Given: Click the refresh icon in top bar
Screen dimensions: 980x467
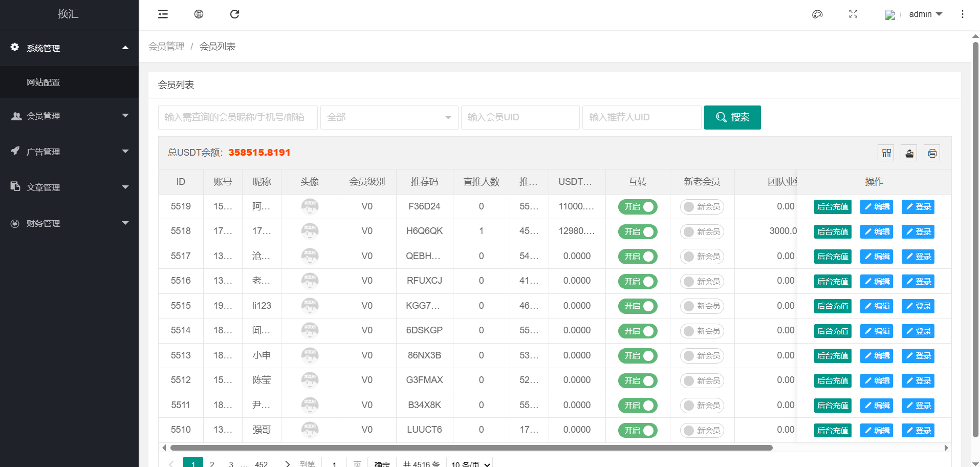Looking at the screenshot, I should coord(234,14).
